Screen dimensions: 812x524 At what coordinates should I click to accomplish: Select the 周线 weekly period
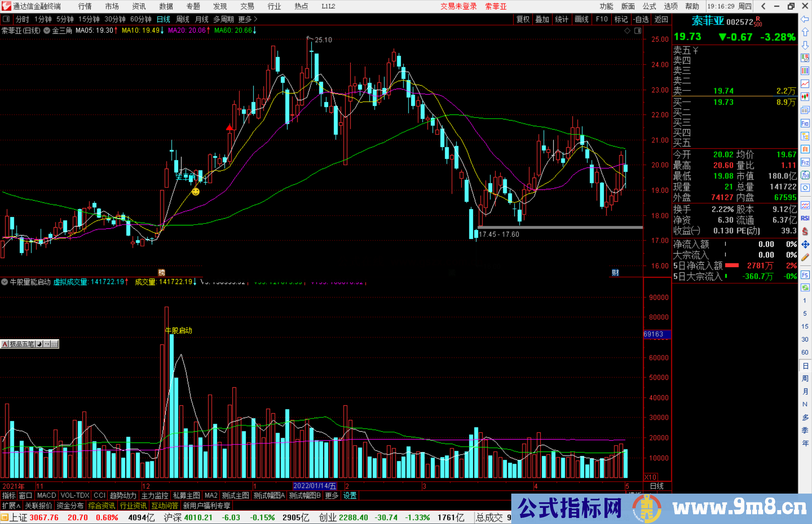(x=183, y=19)
